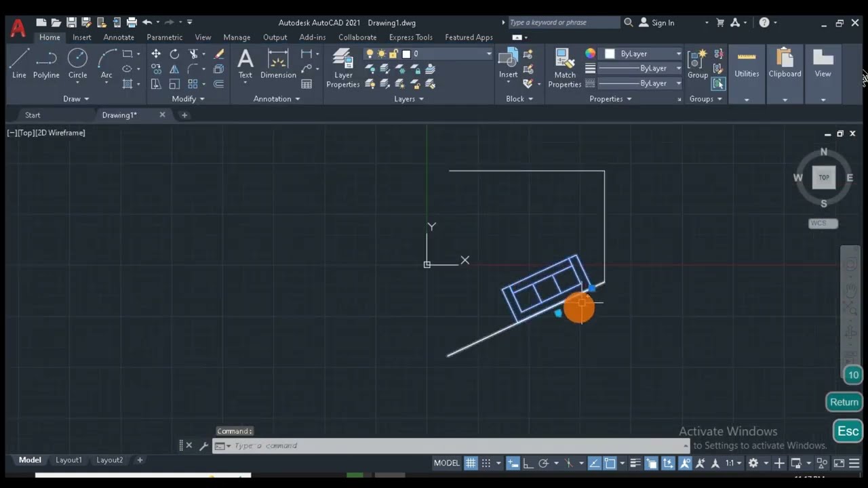Select the Dimension tool
This screenshot has width=868, height=488.
pyautogui.click(x=278, y=64)
